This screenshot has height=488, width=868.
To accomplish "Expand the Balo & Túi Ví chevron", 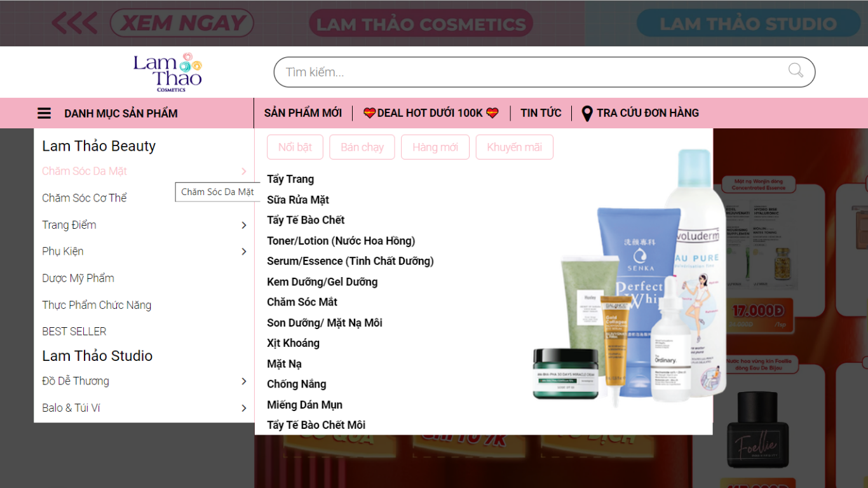I will [244, 408].
